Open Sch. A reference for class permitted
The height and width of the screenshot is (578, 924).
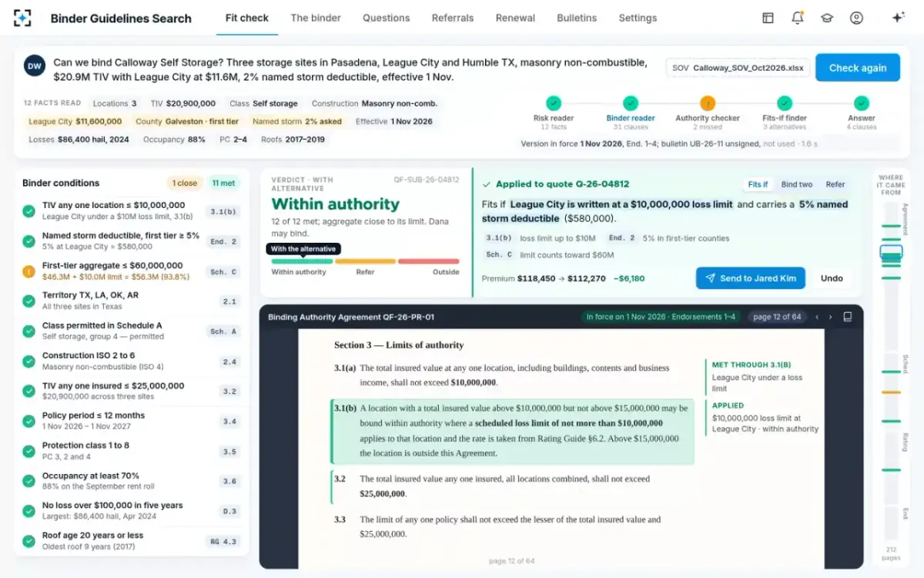[223, 331]
